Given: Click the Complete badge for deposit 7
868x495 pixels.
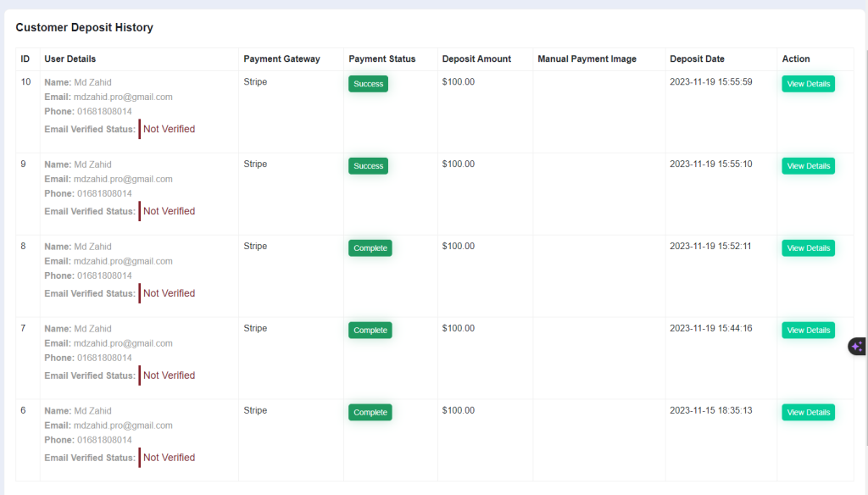Looking at the screenshot, I should click(x=370, y=330).
